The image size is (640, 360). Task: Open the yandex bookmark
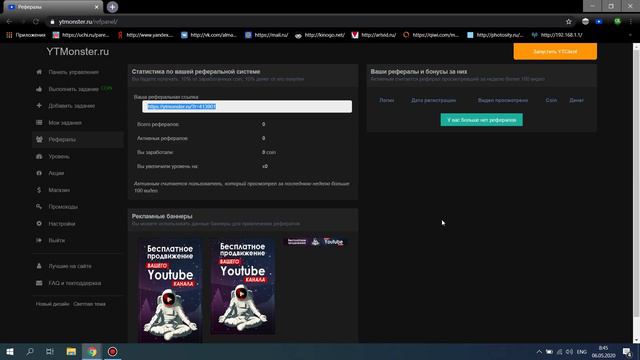click(x=145, y=35)
